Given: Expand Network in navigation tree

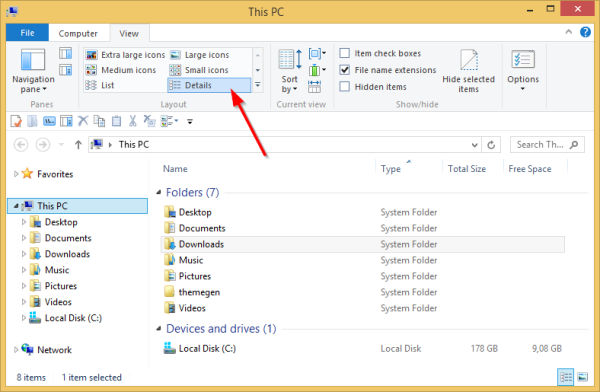Looking at the screenshot, I should 16,350.
